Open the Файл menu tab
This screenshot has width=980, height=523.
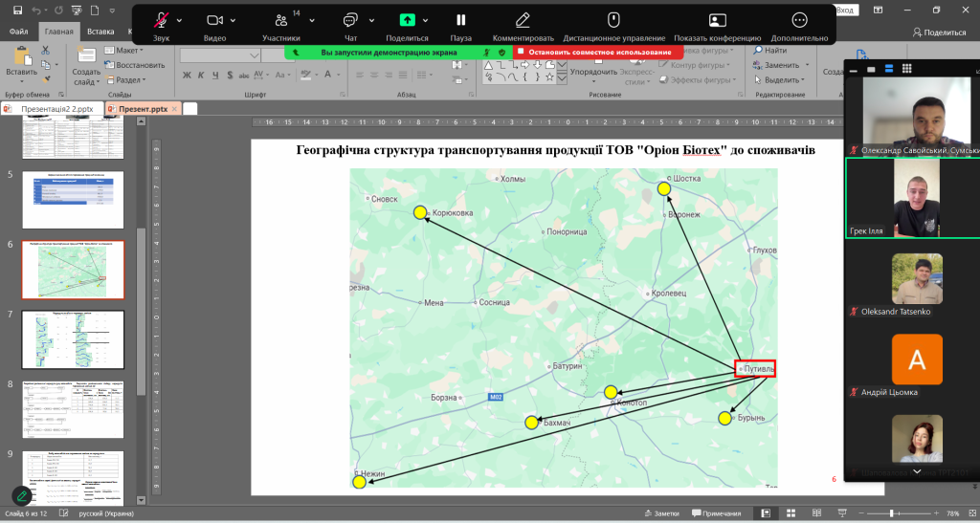click(19, 32)
